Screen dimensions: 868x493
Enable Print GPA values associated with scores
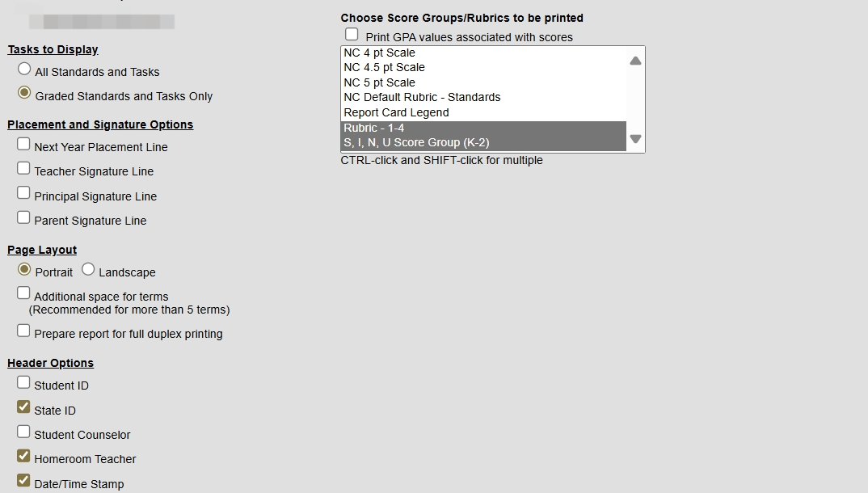point(352,34)
